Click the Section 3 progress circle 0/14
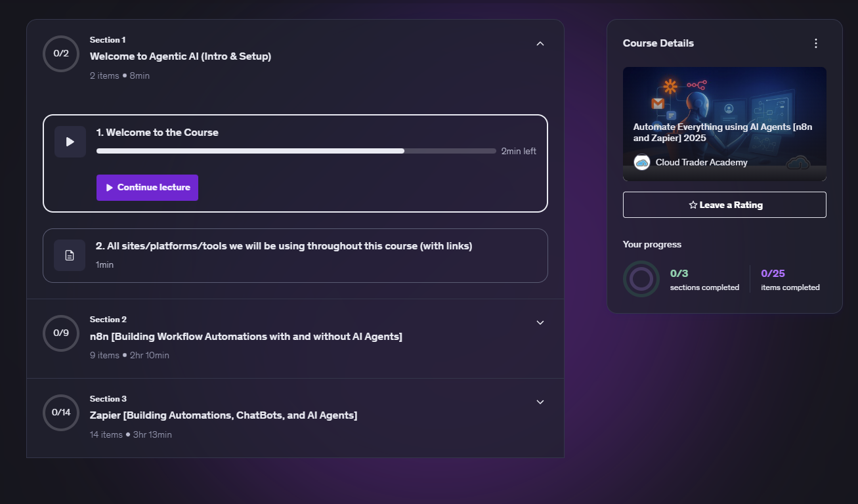The height and width of the screenshot is (504, 858). (61, 413)
